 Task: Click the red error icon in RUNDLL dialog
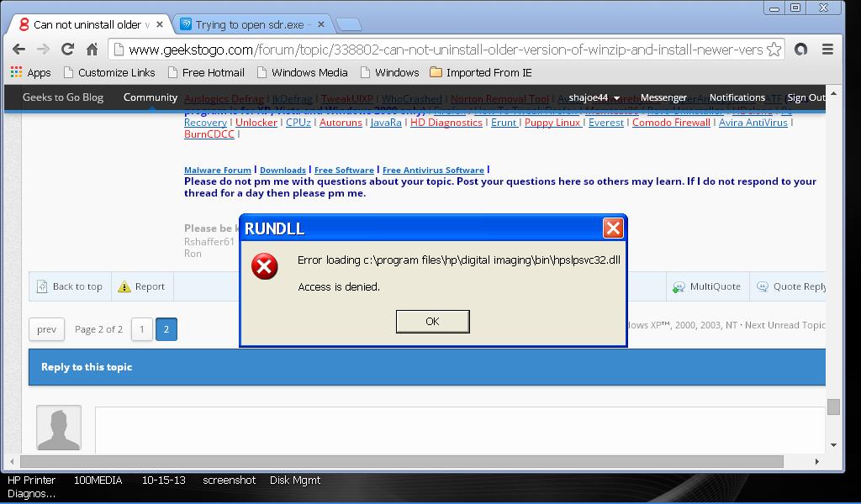click(x=264, y=266)
